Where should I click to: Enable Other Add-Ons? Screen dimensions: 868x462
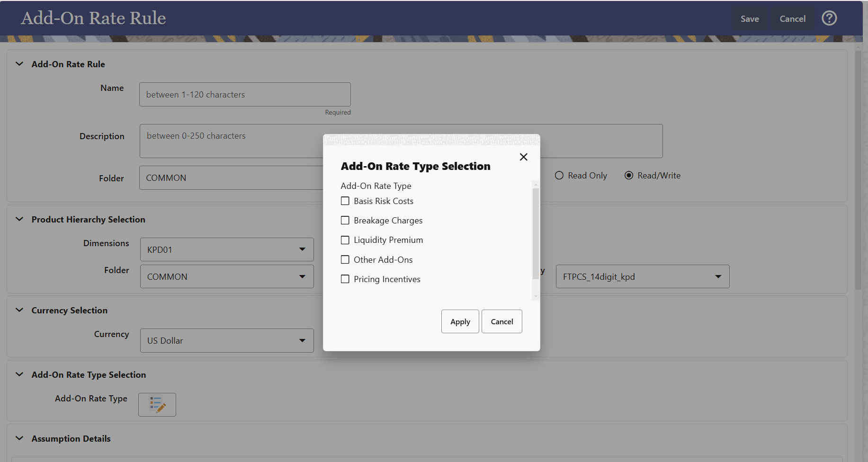point(345,259)
